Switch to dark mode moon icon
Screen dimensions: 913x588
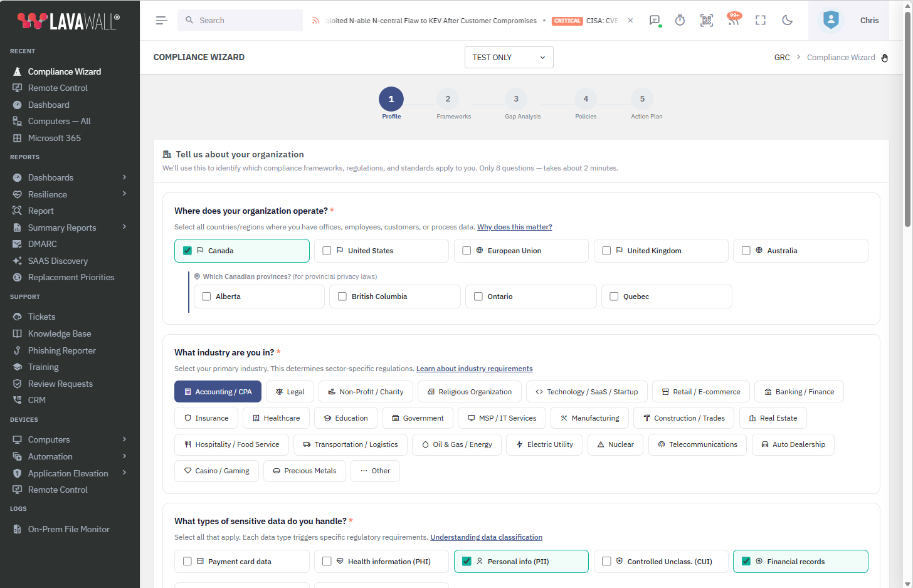click(788, 21)
